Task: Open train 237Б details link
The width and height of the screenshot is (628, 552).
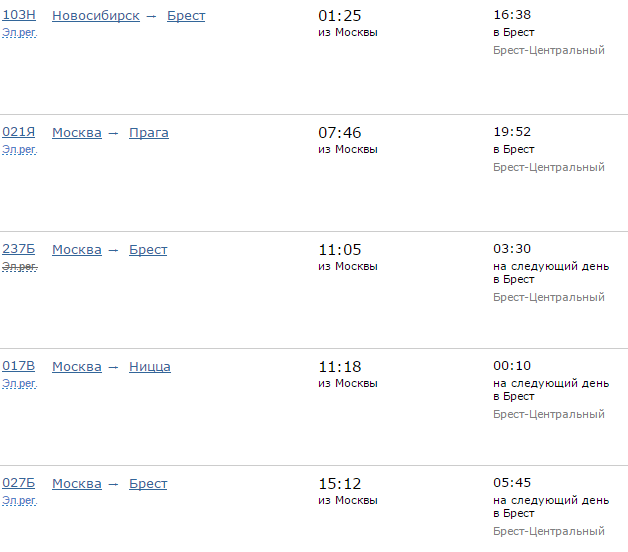Action: (18, 250)
